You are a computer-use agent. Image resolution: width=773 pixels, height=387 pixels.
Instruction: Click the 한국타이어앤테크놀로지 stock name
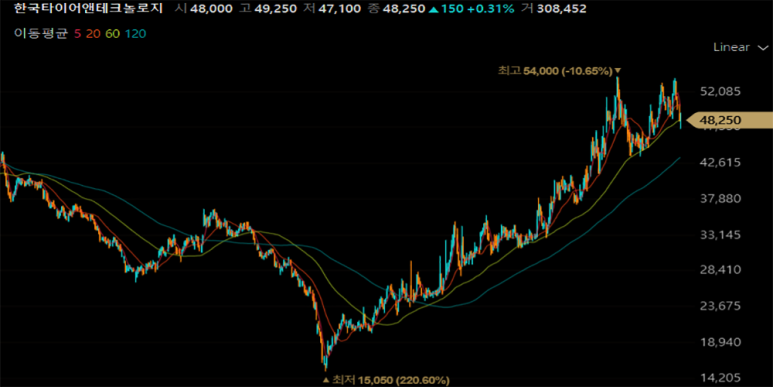(x=89, y=8)
